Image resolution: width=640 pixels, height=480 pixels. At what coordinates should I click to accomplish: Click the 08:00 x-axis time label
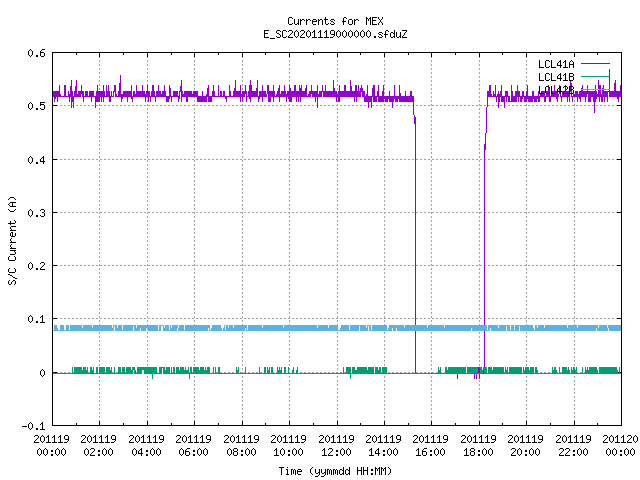coord(241,452)
